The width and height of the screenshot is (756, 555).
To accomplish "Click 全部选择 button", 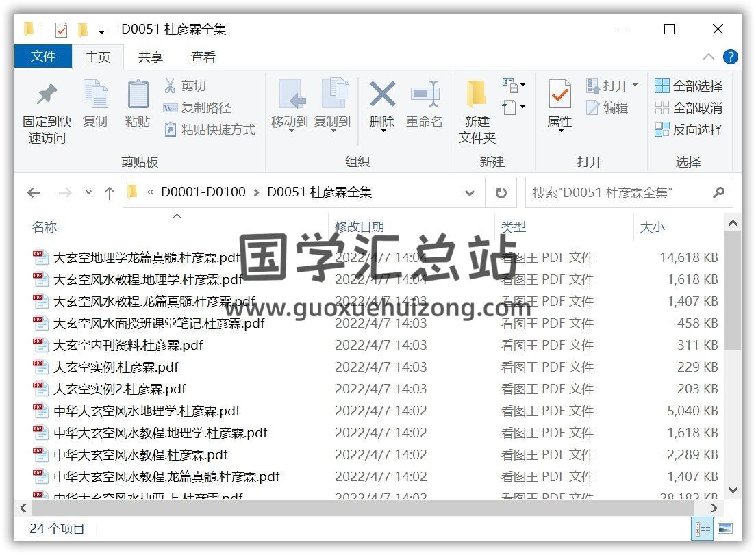I will pyautogui.click(x=690, y=86).
